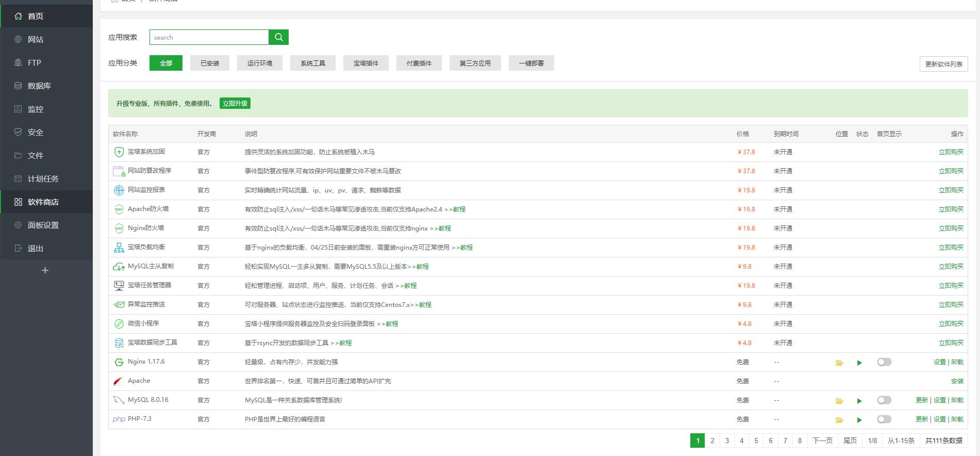Screen dimensions: 980x456
Task: Click the 更新软件列表 button
Action: [944, 64]
